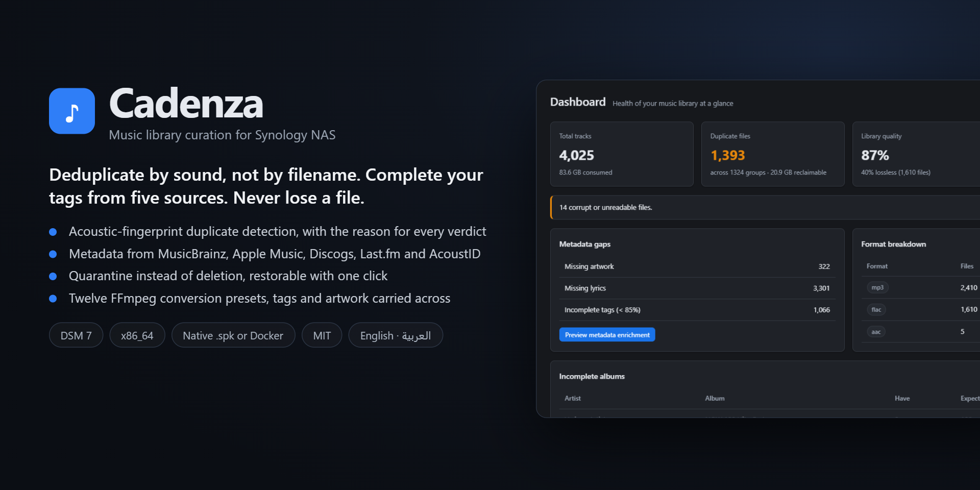Open the Library quality card showing 87%
The width and height of the screenshot is (980, 490).
[916, 154]
